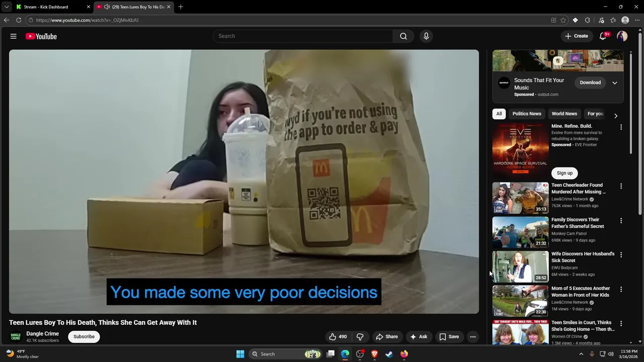The width and height of the screenshot is (644, 362).
Task: Click the Ask button
Action: point(419,337)
